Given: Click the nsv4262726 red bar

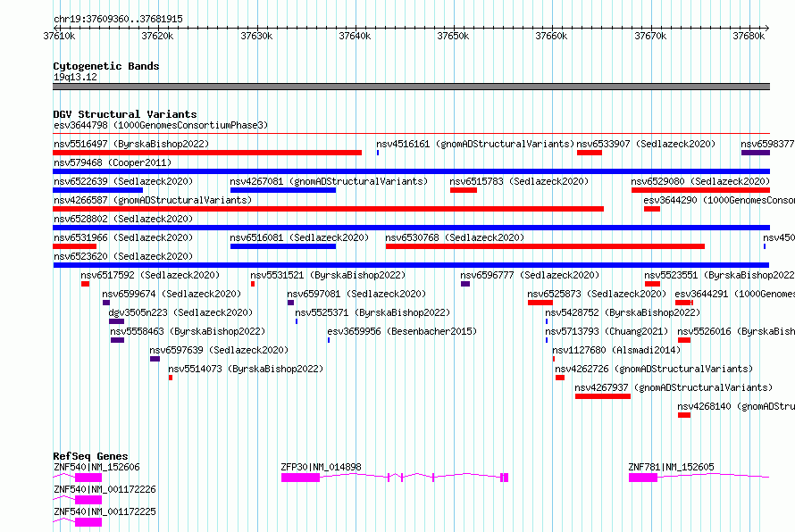Looking at the screenshot, I should (x=560, y=378).
